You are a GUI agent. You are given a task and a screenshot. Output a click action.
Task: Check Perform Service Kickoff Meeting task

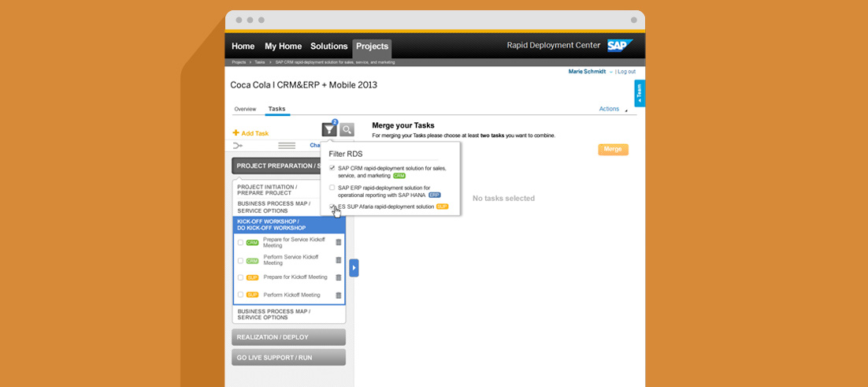coord(240,260)
